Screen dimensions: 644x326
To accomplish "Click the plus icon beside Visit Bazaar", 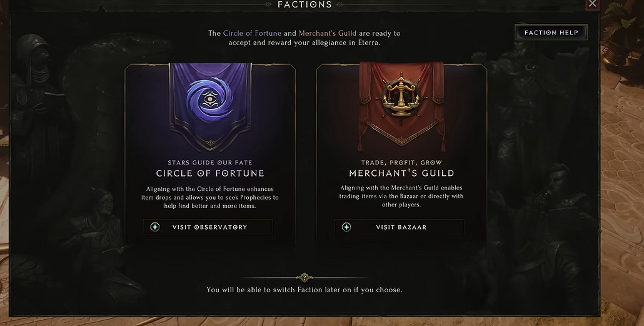I will coord(346,227).
